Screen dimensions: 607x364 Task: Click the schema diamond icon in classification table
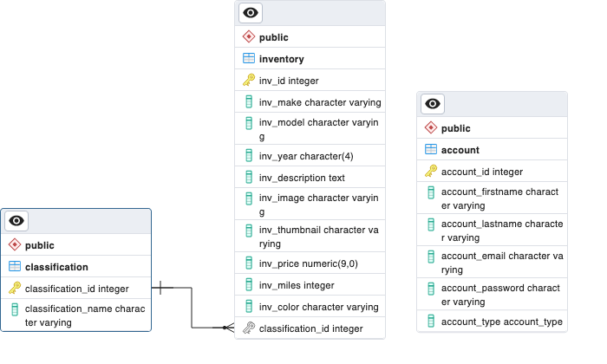[15, 245]
